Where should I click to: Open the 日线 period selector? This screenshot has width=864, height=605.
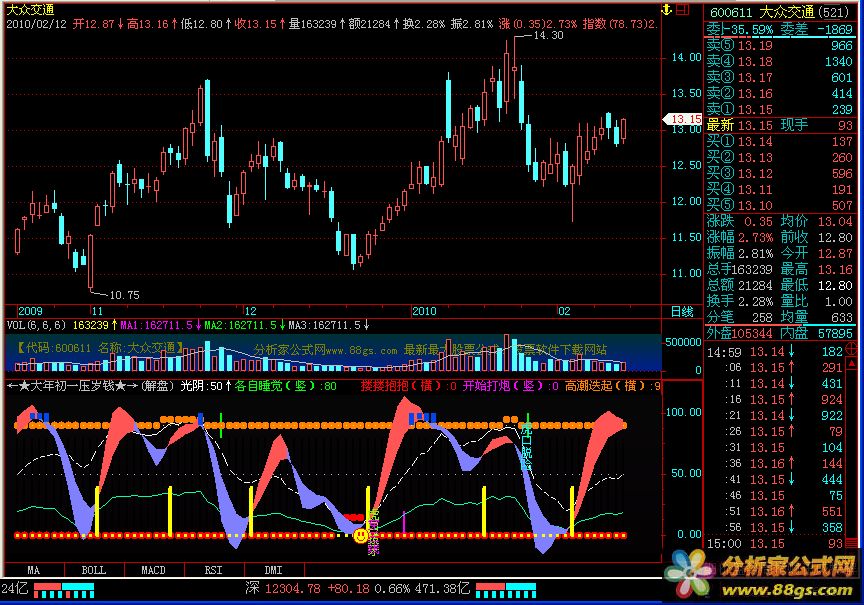point(680,311)
